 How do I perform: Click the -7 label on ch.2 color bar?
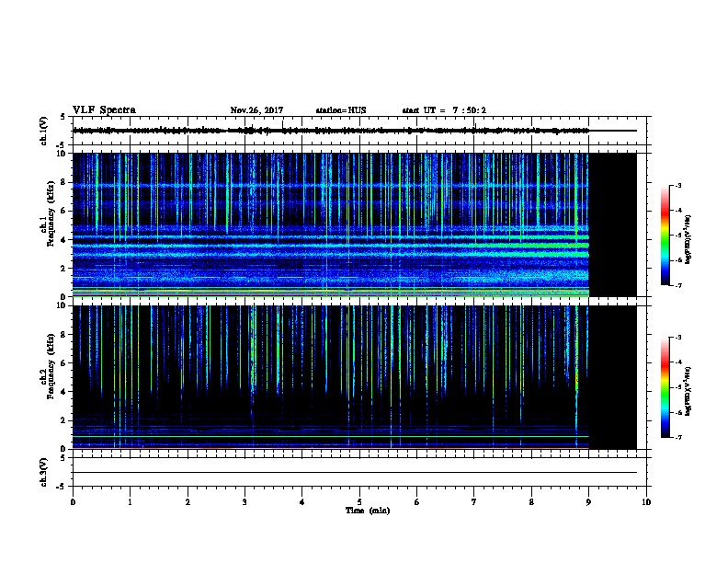677,438
